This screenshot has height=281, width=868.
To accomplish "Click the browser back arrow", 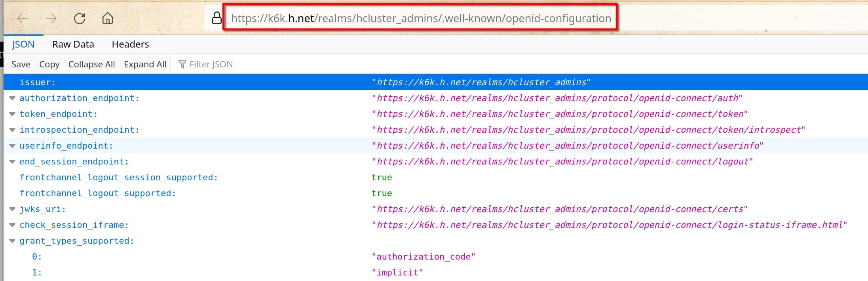I will 23,18.
